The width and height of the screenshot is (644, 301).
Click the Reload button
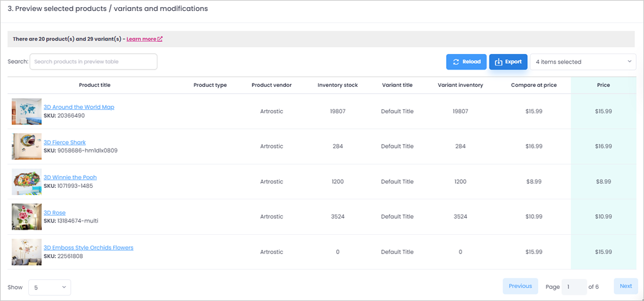pyautogui.click(x=466, y=62)
